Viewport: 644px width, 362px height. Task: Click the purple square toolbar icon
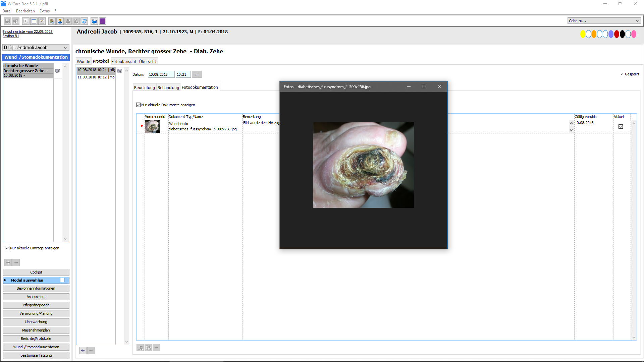[102, 21]
